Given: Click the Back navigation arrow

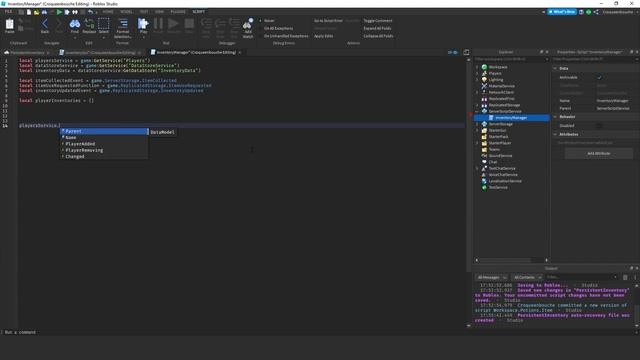Looking at the screenshot, I should click(x=45, y=25).
